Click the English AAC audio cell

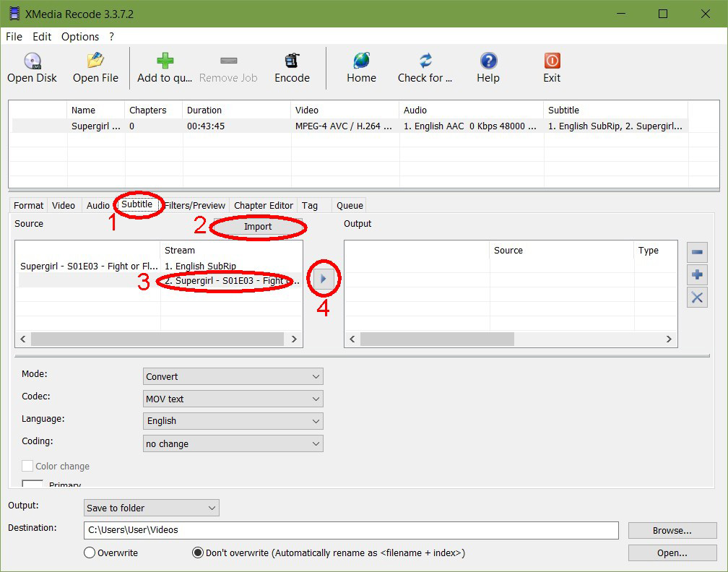(470, 126)
